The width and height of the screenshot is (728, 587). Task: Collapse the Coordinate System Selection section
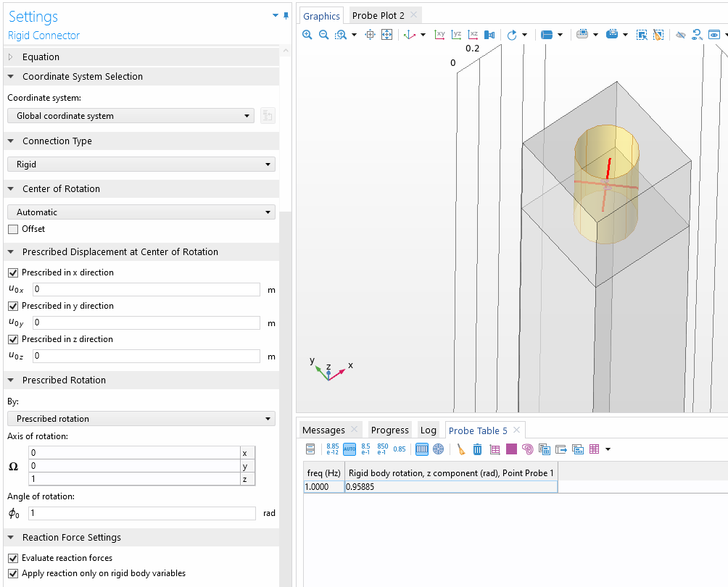11,77
